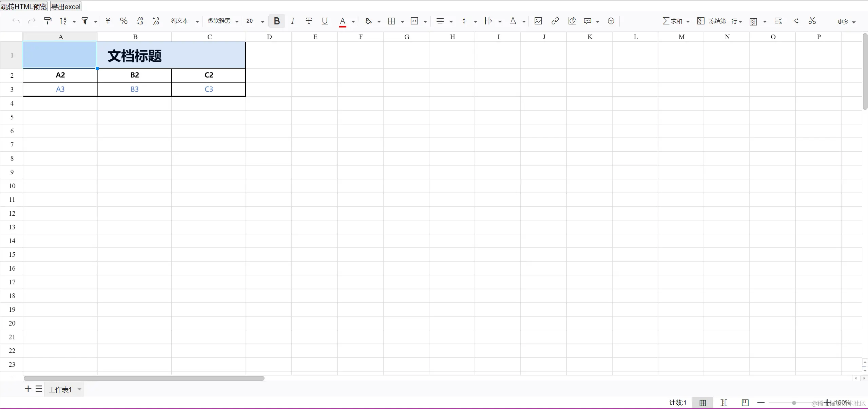
Task: Toggle italic formatting
Action: 292,21
